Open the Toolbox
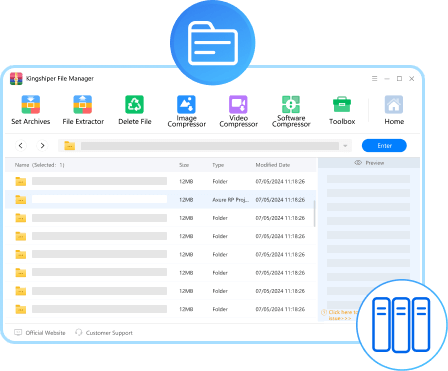 (x=342, y=105)
